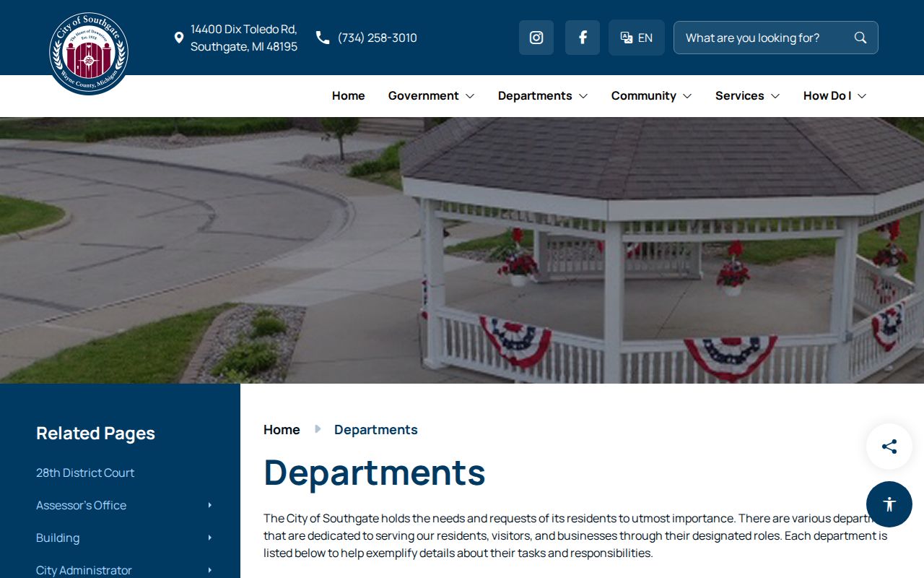Open the 28th District Court link

coord(85,473)
